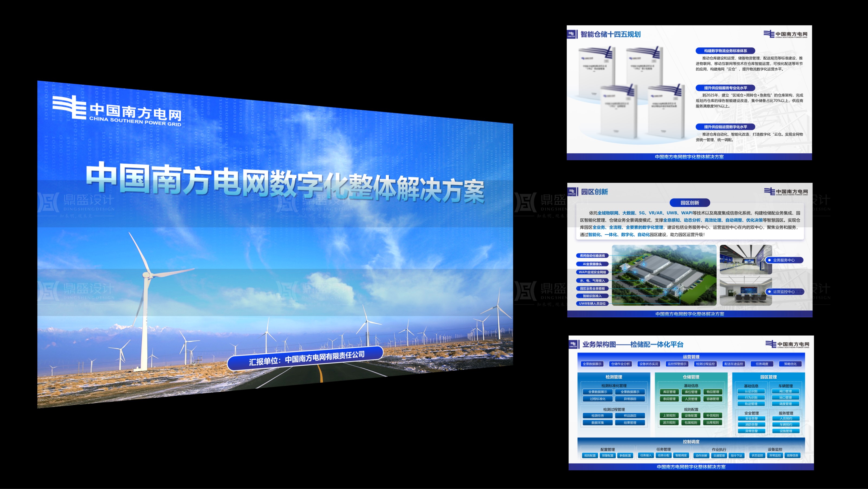The height and width of the screenshot is (489, 868).
Task: Select 检测过程监控 under 运营管理
Action: [705, 364]
